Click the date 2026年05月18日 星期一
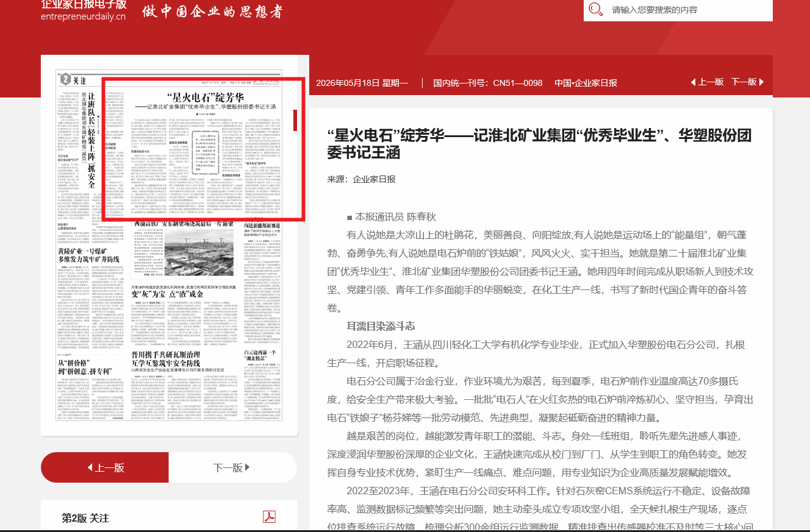Image resolution: width=810 pixels, height=532 pixels. click(362, 83)
